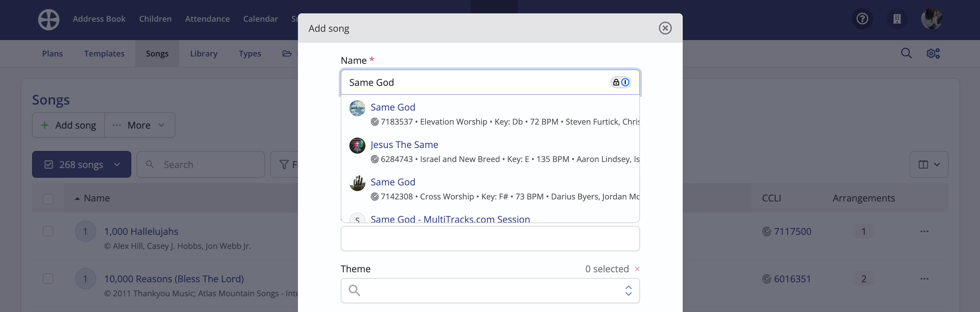
Task: Click the circled 1 badge beside 1,000 Hallelujahs
Action: pos(85,231)
